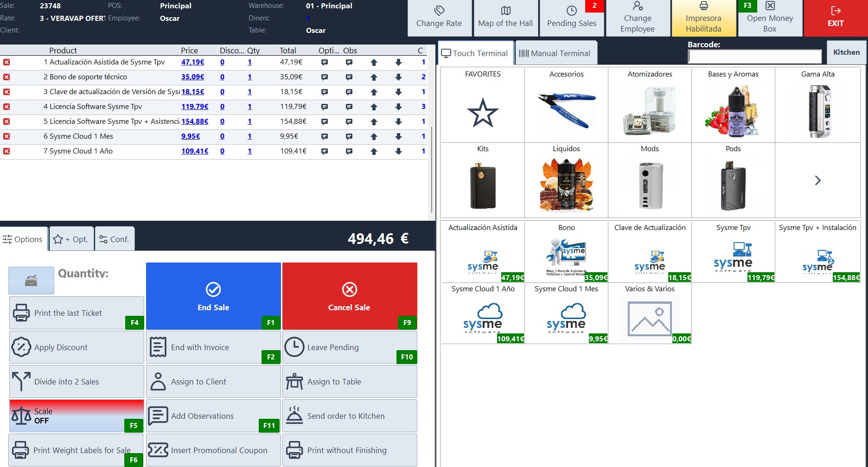Open the Conf. tab
The height and width of the screenshot is (467, 868).
click(x=115, y=239)
